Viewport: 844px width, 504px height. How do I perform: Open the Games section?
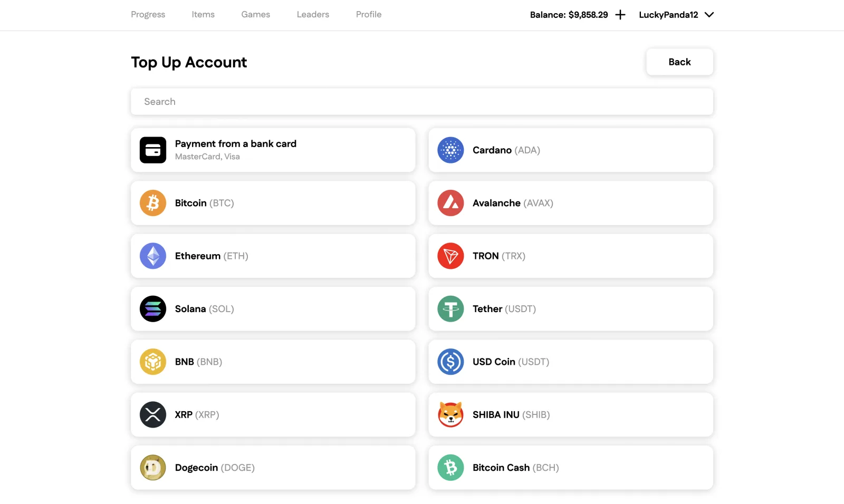(256, 15)
